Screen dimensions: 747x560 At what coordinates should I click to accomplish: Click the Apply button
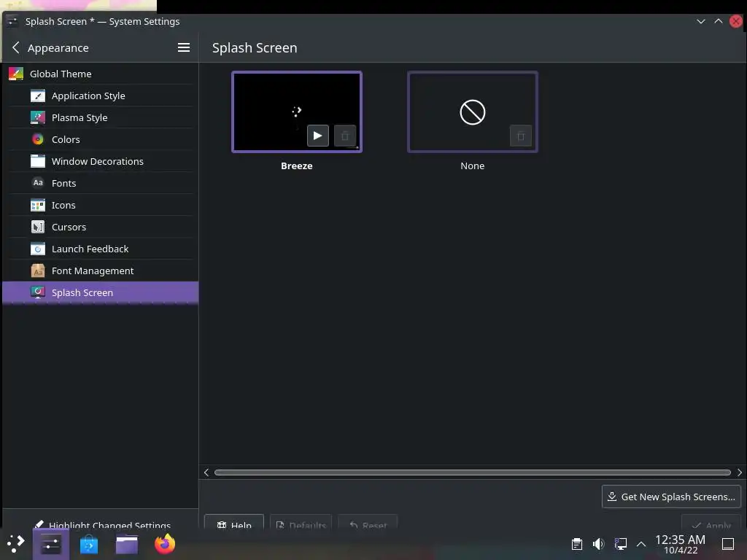pos(711,522)
